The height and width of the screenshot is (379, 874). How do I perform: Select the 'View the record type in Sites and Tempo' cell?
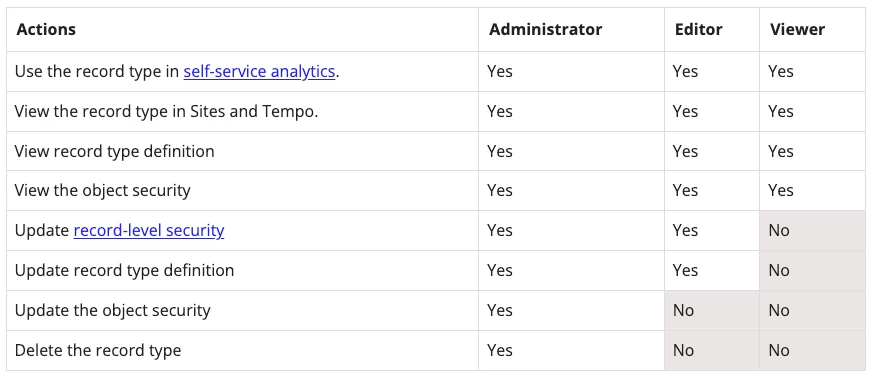click(x=242, y=111)
